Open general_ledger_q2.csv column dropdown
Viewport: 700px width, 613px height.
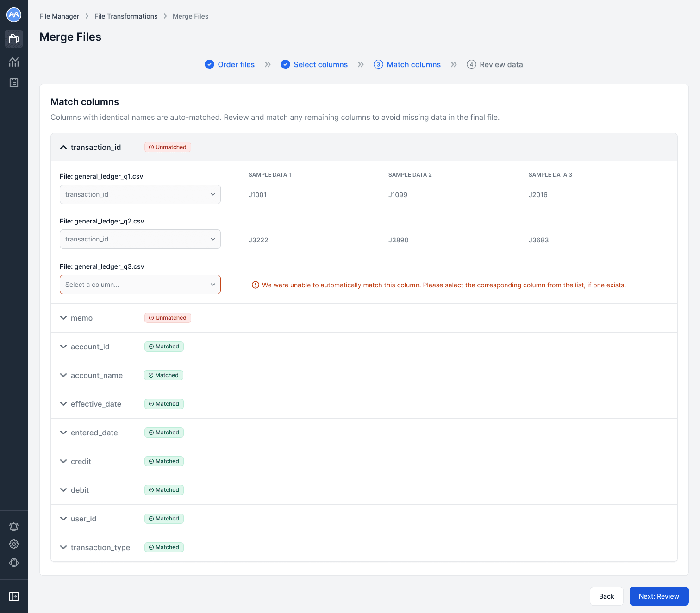140,239
